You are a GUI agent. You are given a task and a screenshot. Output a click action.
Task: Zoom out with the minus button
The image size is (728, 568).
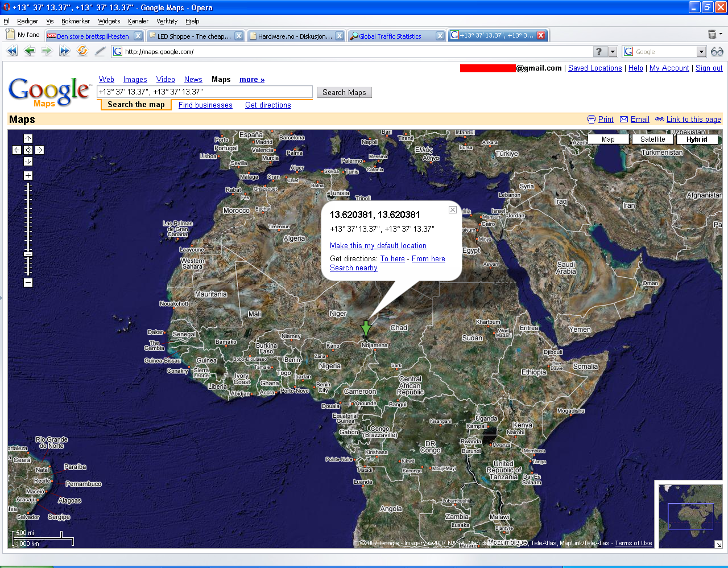(x=28, y=283)
